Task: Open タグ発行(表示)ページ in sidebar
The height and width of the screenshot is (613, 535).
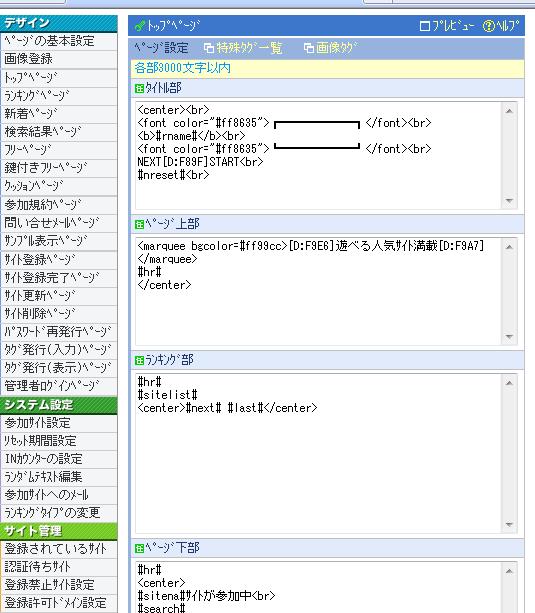Action: pos(59,368)
